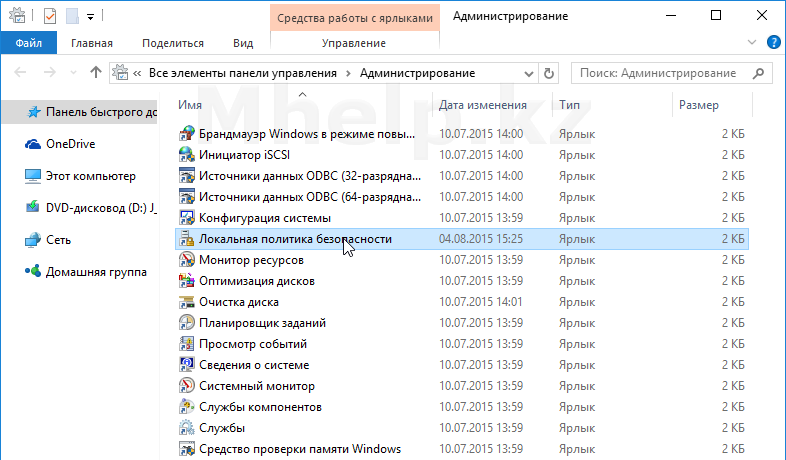The height and width of the screenshot is (460, 786).
Task: Select Инициатор iSCSI file name
Action: [x=244, y=155]
